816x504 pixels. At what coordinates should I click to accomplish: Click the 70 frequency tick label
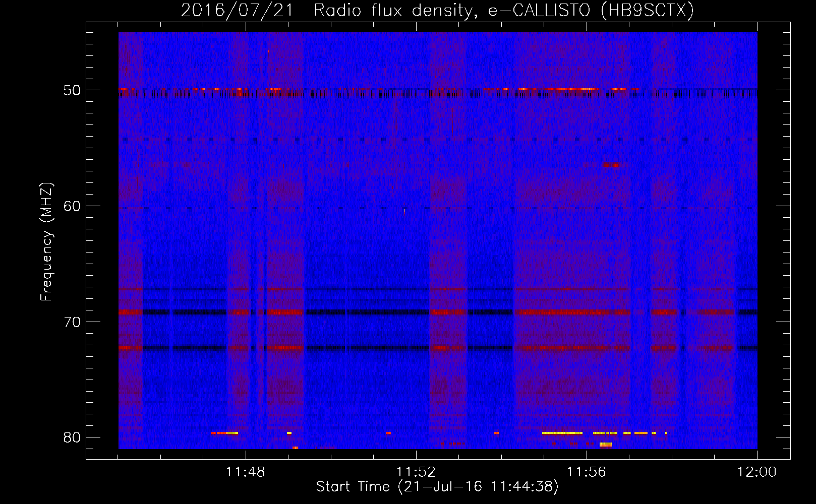pos(72,322)
